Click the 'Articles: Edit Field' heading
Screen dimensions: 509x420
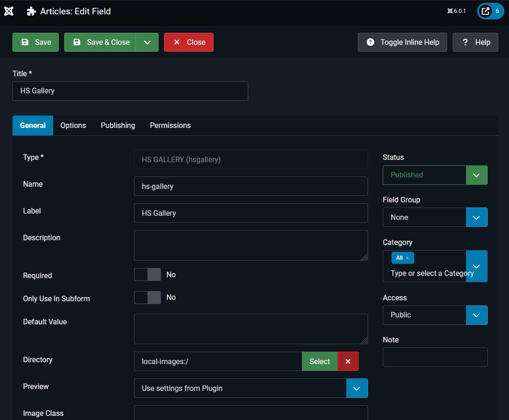click(x=75, y=12)
